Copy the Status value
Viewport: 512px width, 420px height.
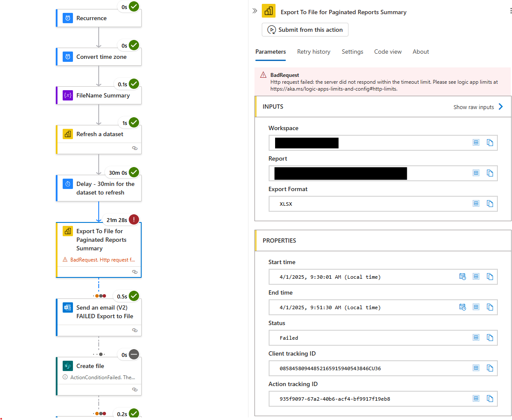pyautogui.click(x=490, y=337)
